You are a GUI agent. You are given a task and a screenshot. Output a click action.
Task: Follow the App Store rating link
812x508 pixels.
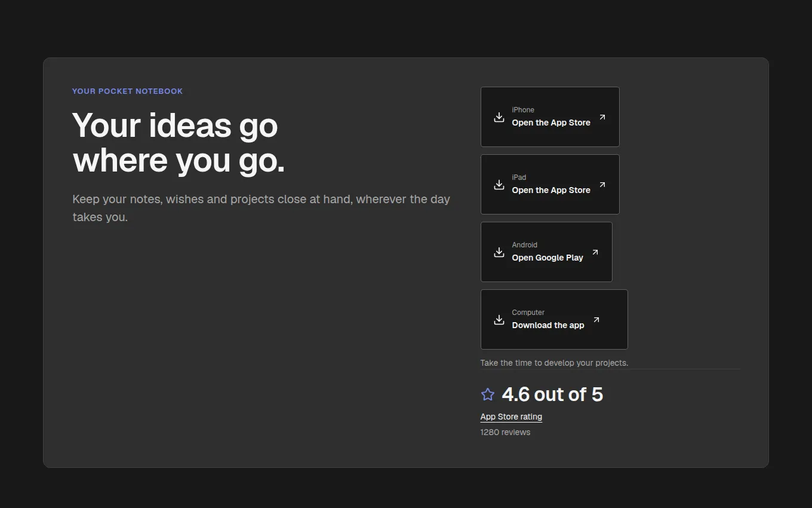coord(511,417)
